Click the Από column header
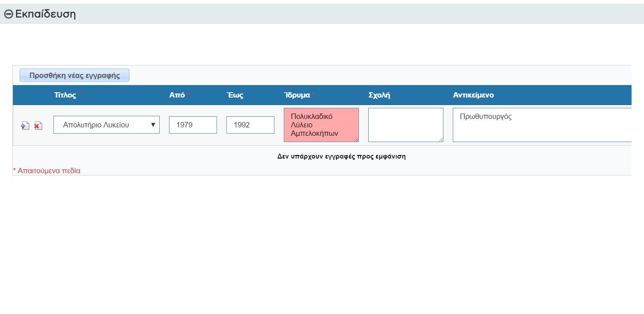 (177, 95)
